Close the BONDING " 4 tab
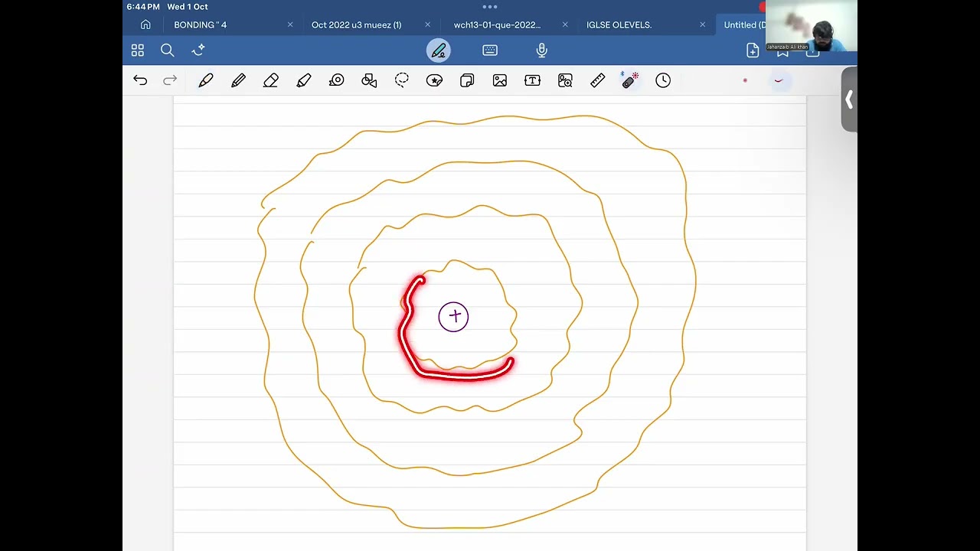This screenshot has width=980, height=551. click(290, 24)
